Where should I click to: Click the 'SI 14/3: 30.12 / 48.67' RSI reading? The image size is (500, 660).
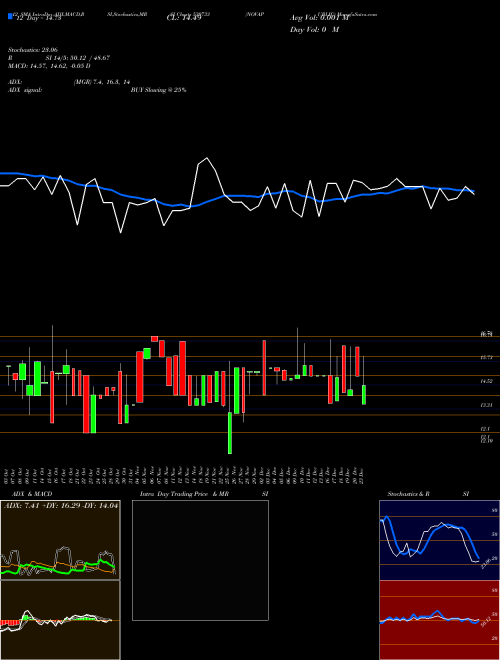tap(78, 58)
